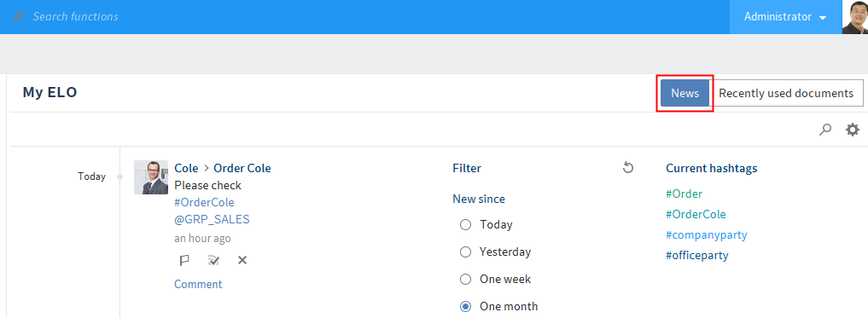The image size is (868, 318).
Task: Click the 'New since' filter heading
Action: pyautogui.click(x=479, y=199)
